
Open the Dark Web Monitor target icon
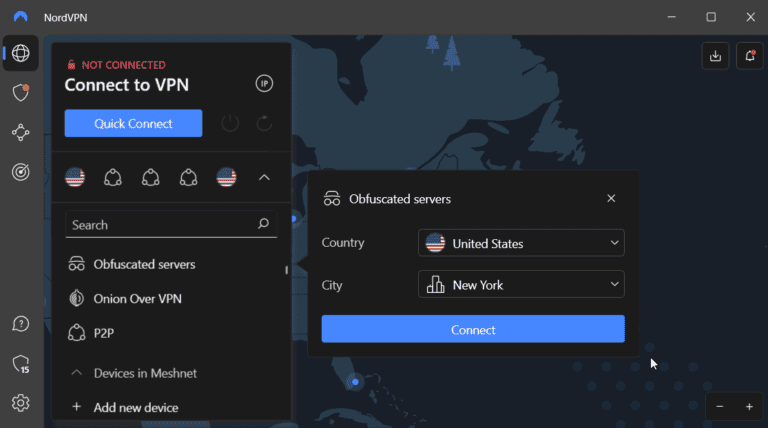(x=20, y=172)
